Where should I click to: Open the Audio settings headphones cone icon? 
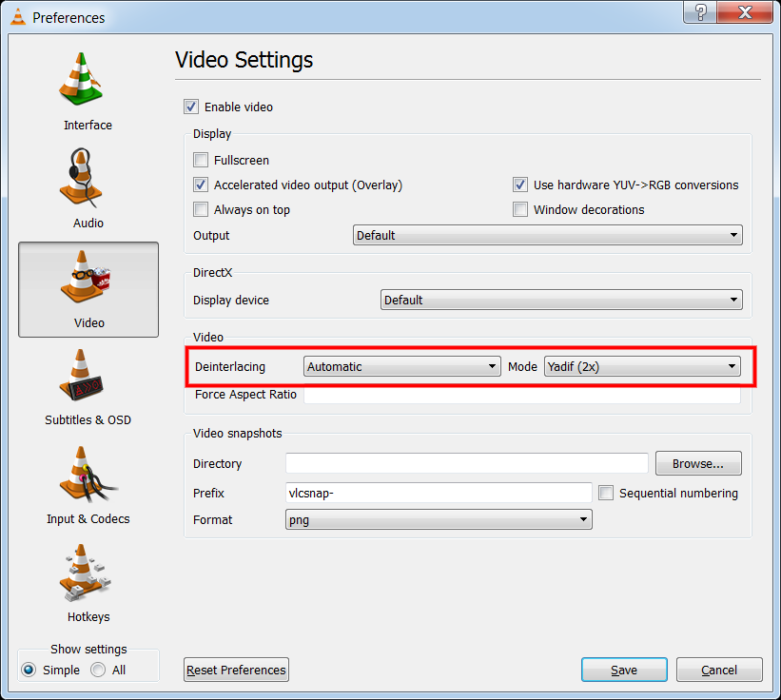pos(81,177)
